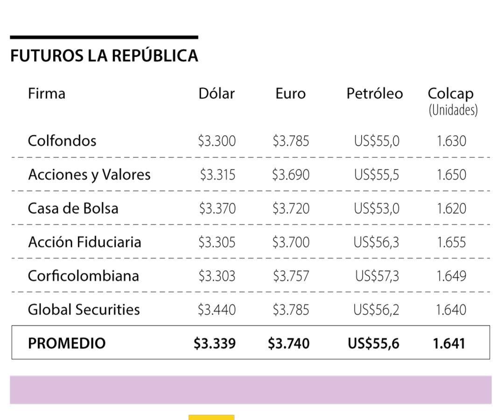The image size is (504, 420).
Task: Click the PROMEDIO row label
Action: pyautogui.click(x=67, y=343)
